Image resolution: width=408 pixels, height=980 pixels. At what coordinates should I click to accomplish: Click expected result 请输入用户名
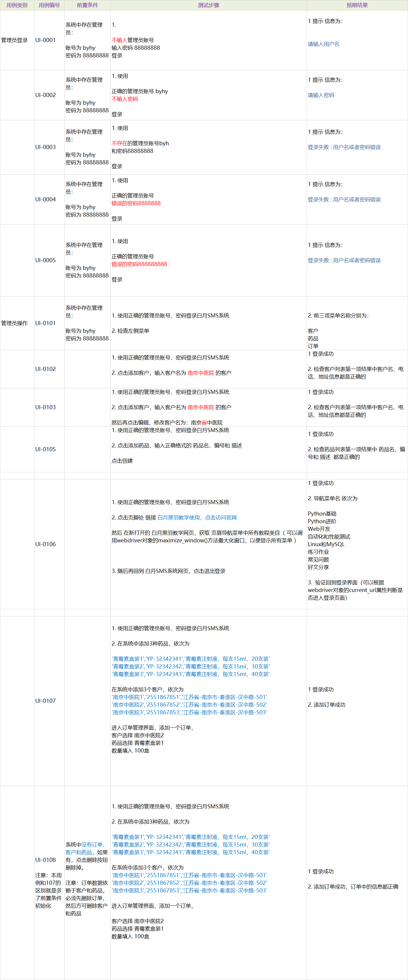click(324, 44)
